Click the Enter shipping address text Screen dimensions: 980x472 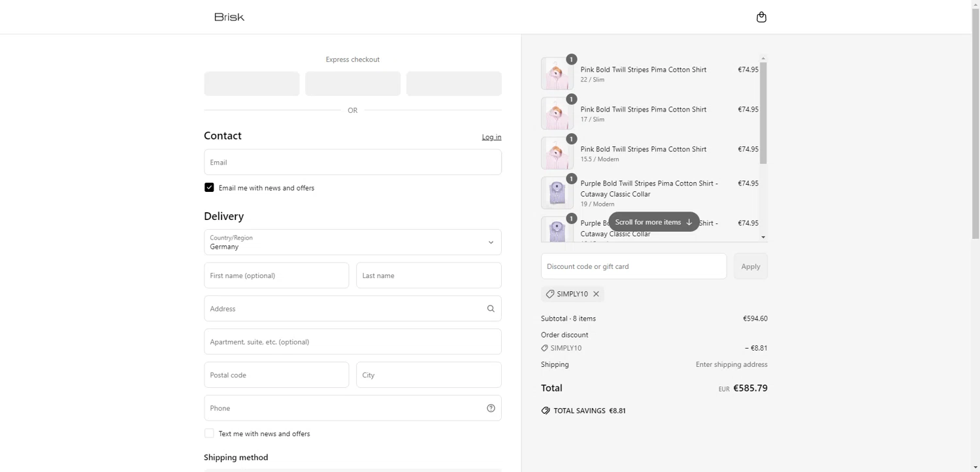click(x=732, y=364)
